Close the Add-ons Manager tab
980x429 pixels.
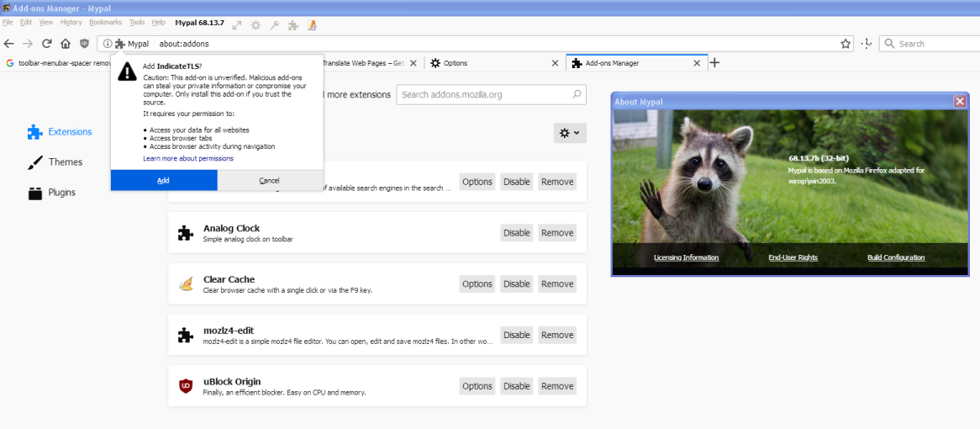pyautogui.click(x=698, y=63)
